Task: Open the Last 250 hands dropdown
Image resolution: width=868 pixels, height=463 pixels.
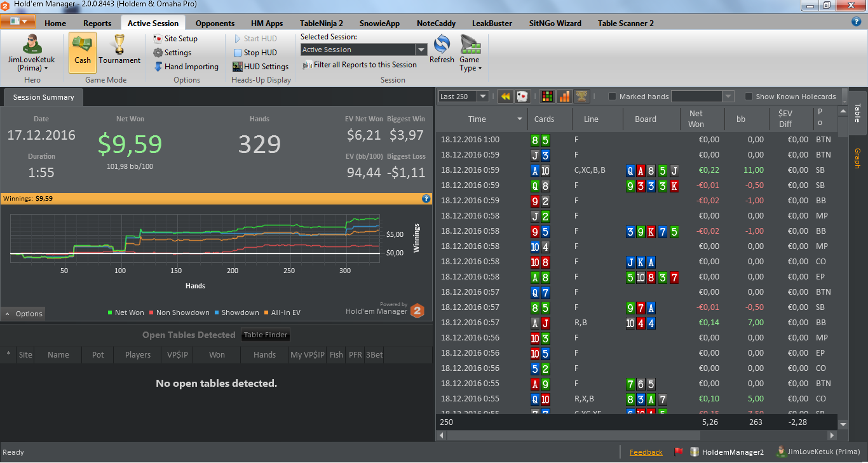Action: click(483, 97)
